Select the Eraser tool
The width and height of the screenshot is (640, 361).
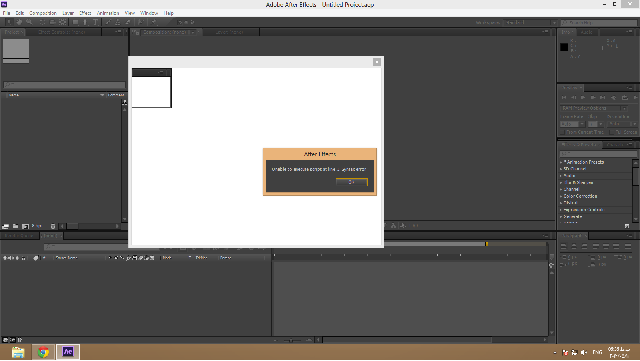(128, 22)
